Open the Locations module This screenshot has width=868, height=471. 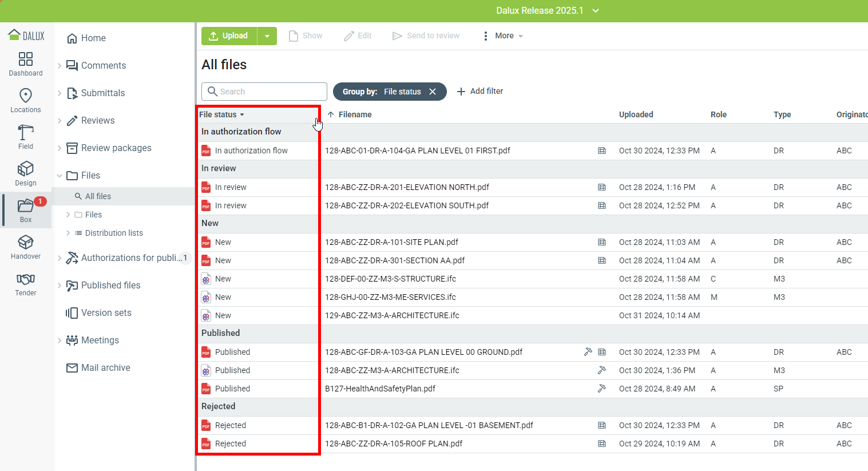[26, 100]
